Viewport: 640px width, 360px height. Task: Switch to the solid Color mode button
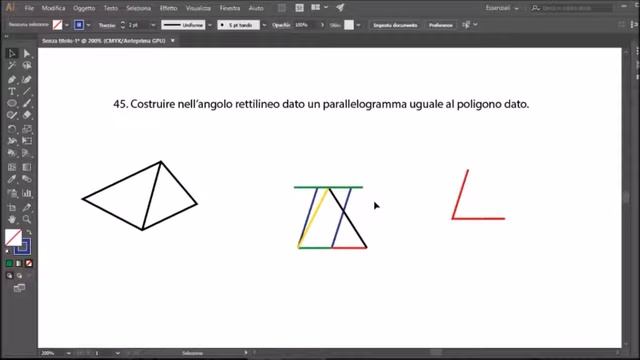tap(9, 263)
